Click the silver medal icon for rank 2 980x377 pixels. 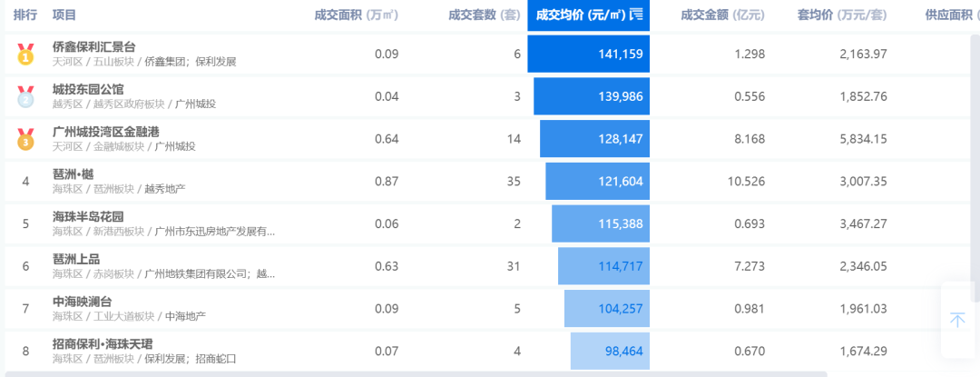point(25,97)
